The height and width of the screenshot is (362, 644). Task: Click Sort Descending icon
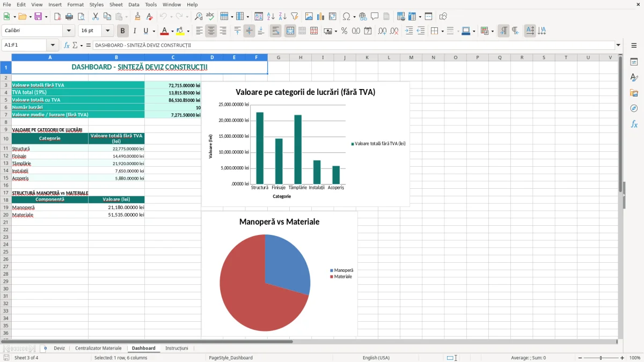283,17
